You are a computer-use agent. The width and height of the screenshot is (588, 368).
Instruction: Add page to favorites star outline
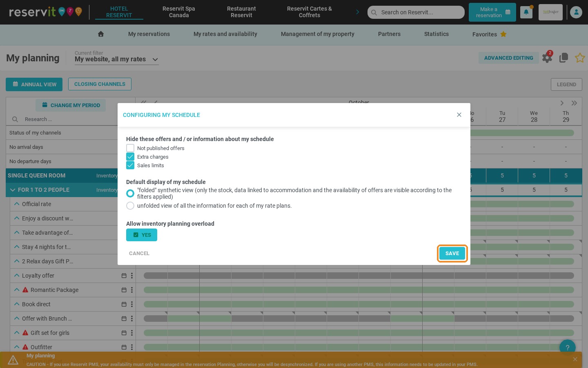(580, 58)
